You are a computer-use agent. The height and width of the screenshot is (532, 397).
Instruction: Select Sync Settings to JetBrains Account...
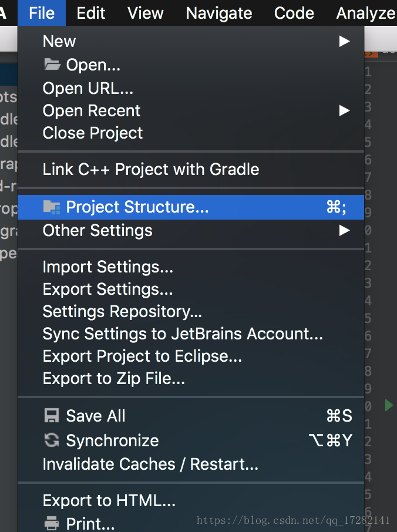point(183,334)
